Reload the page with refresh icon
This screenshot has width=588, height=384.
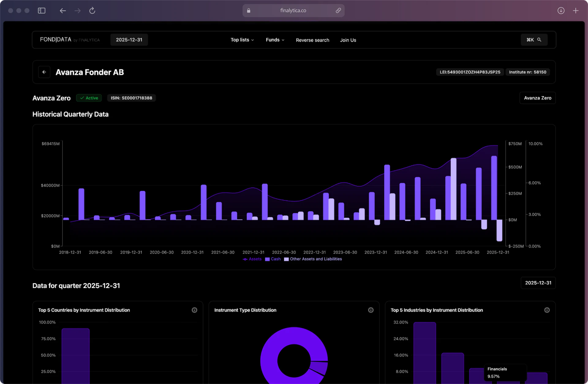[x=92, y=11]
